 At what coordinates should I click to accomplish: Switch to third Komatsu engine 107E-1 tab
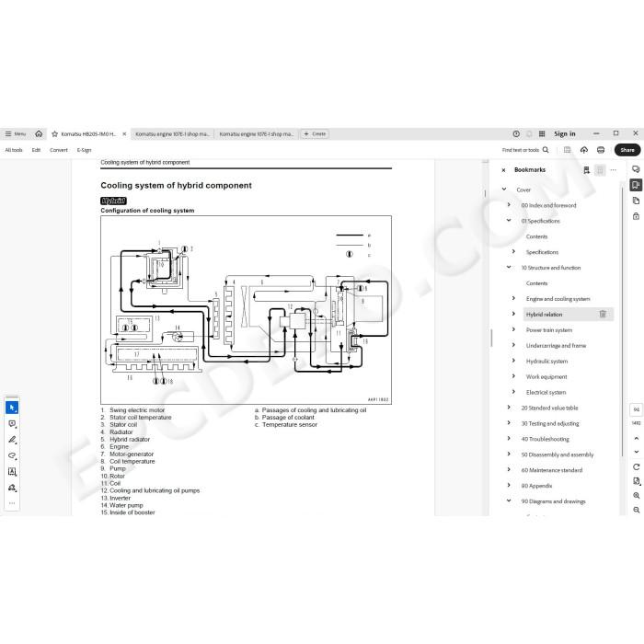coord(257,134)
